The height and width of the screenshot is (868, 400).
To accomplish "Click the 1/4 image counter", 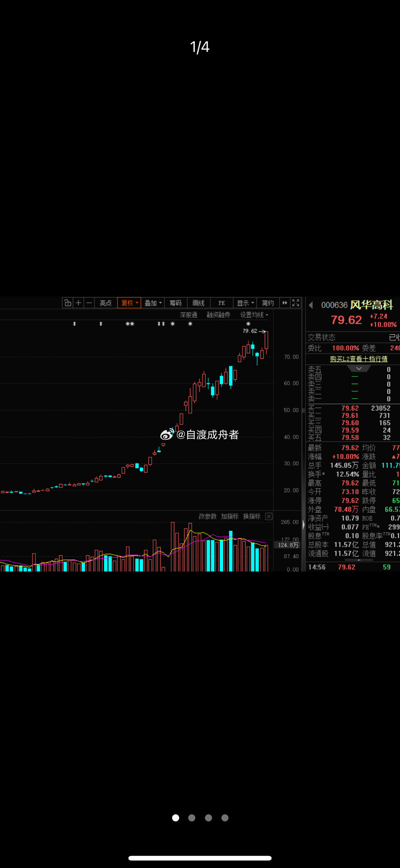I will click(x=200, y=47).
